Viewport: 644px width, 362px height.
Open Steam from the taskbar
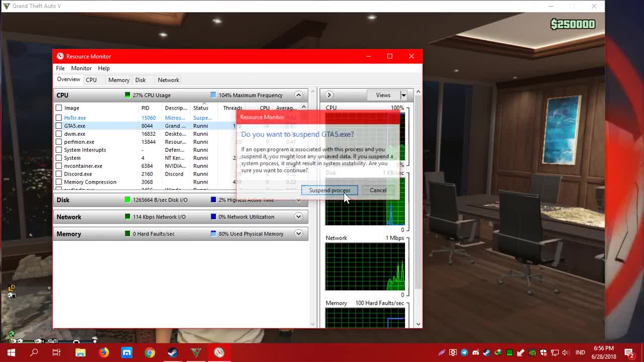click(173, 352)
